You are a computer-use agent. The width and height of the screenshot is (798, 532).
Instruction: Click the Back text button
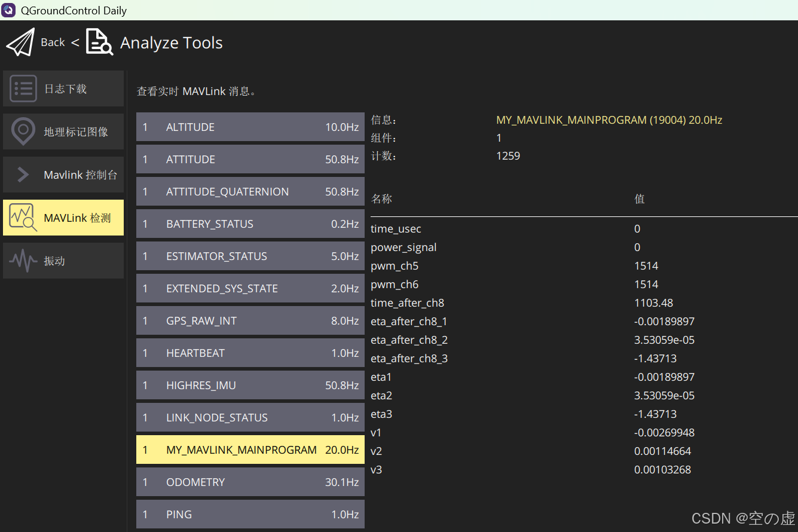(53, 42)
